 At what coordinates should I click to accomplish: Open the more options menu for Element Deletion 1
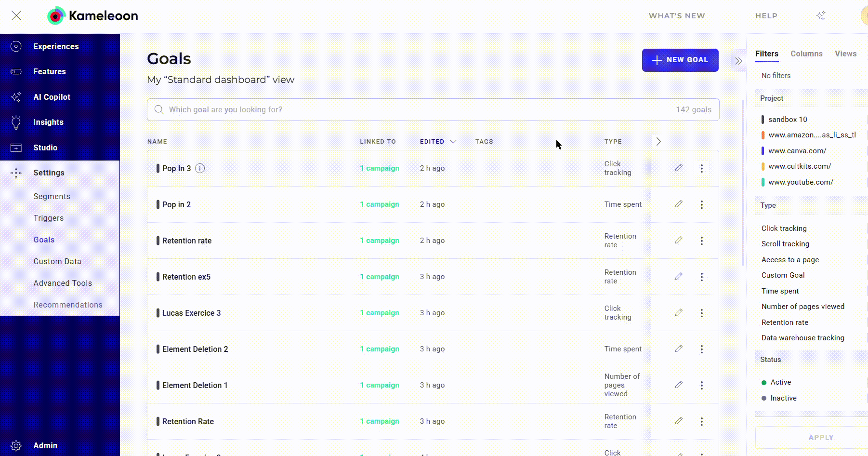click(701, 385)
